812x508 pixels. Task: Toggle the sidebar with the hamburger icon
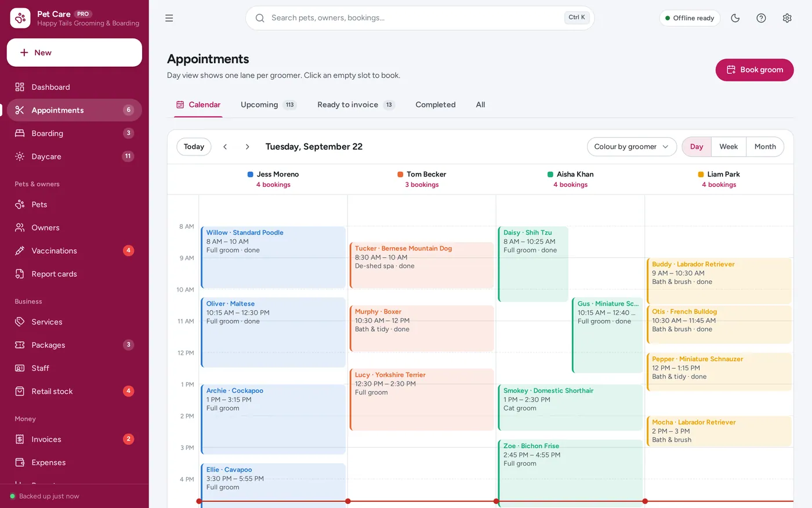169,18
